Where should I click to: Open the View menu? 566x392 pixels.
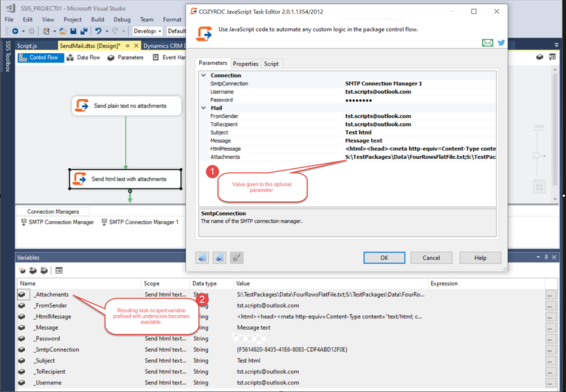[x=48, y=20]
